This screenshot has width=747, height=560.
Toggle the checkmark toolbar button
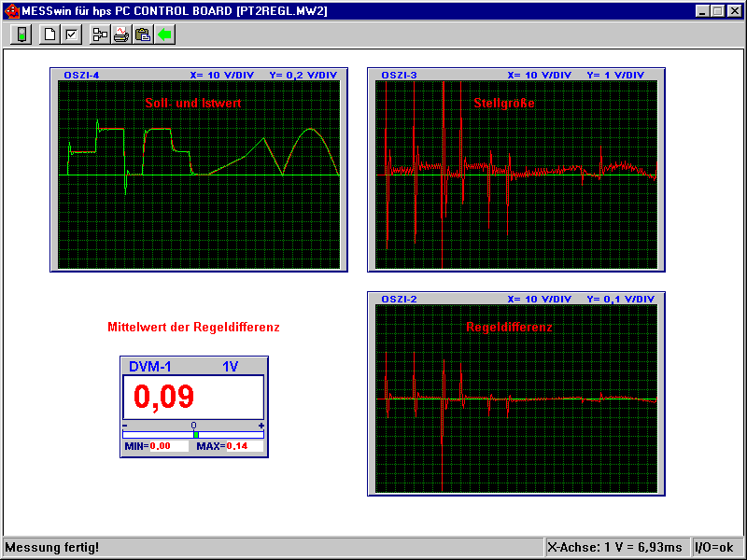pos(71,35)
